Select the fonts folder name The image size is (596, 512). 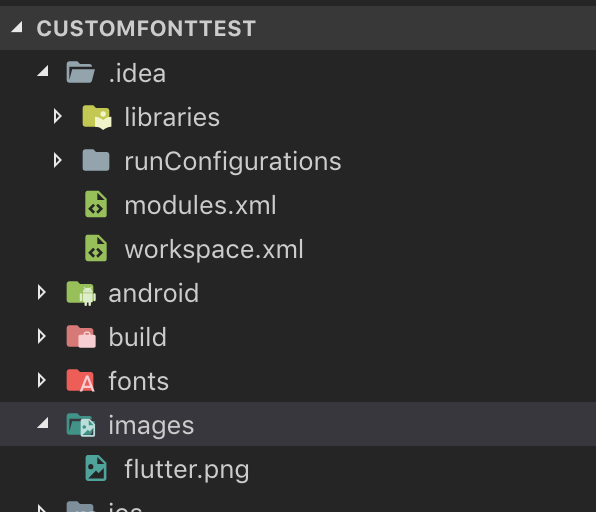[x=138, y=381]
